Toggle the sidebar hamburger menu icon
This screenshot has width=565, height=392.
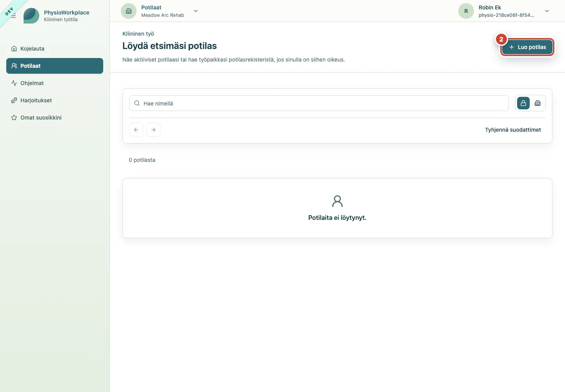[13, 16]
